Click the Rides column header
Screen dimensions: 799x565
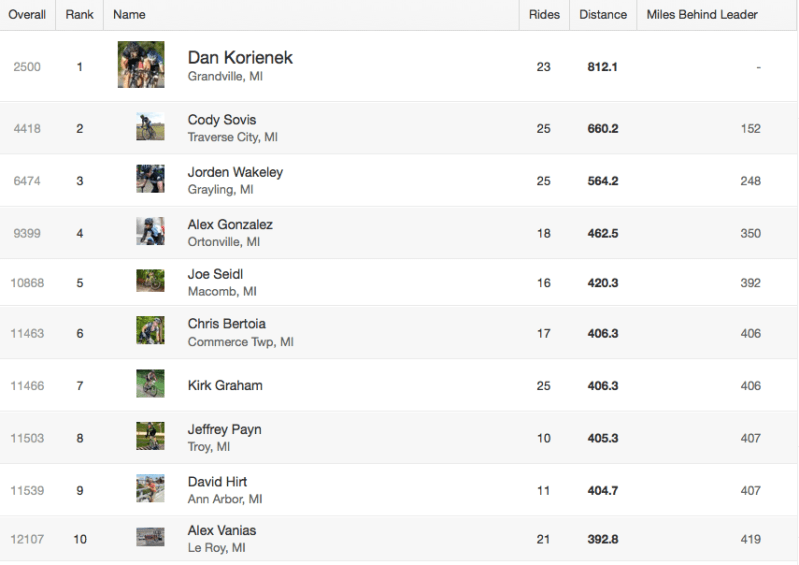pos(545,15)
